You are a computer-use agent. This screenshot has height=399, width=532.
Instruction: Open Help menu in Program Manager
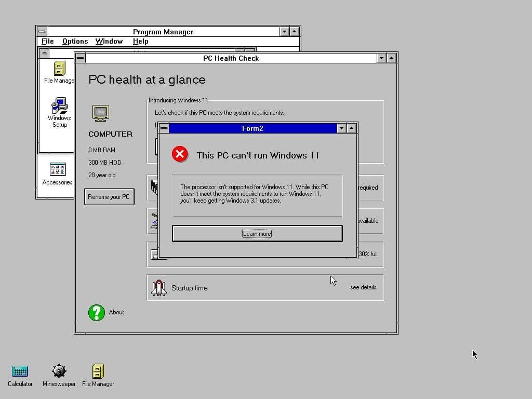[x=140, y=42]
